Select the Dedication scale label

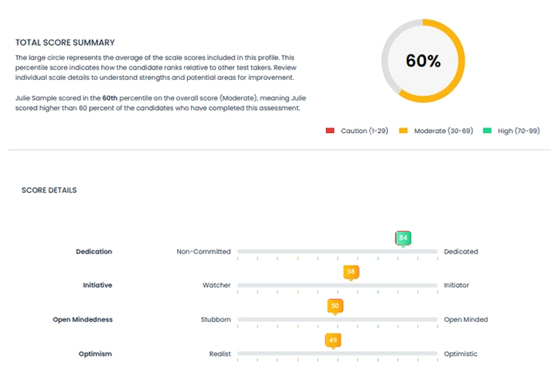[x=94, y=251]
